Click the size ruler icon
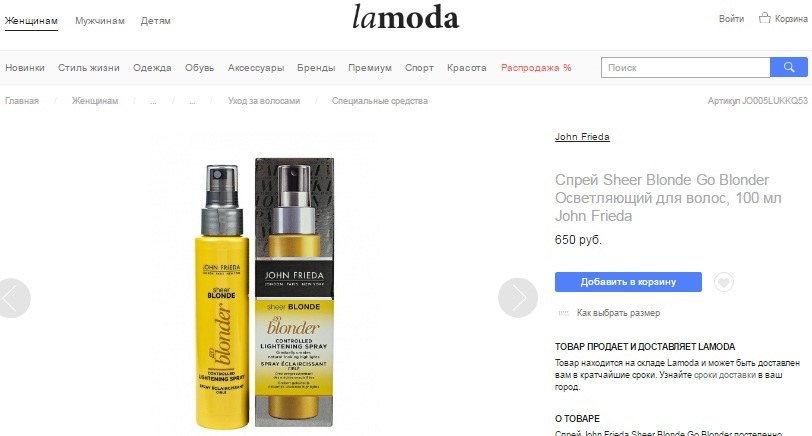 (563, 313)
